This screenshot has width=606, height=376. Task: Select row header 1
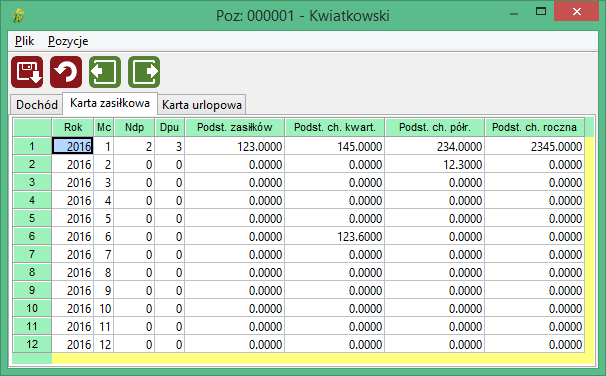pos(32,146)
